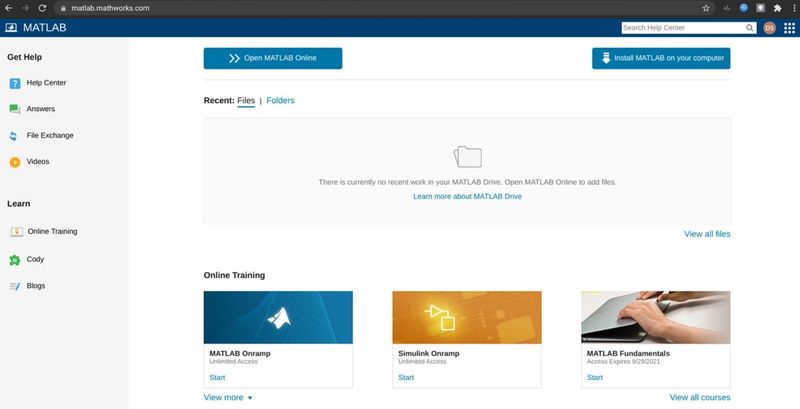Start the Simulink Onramp course
This screenshot has width=800, height=409.
pos(406,377)
